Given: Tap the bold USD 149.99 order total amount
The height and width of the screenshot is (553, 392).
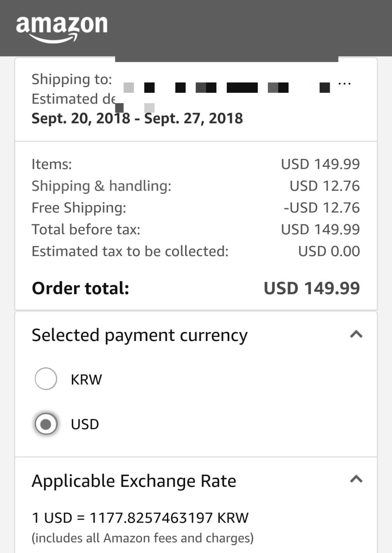Looking at the screenshot, I should click(312, 288).
